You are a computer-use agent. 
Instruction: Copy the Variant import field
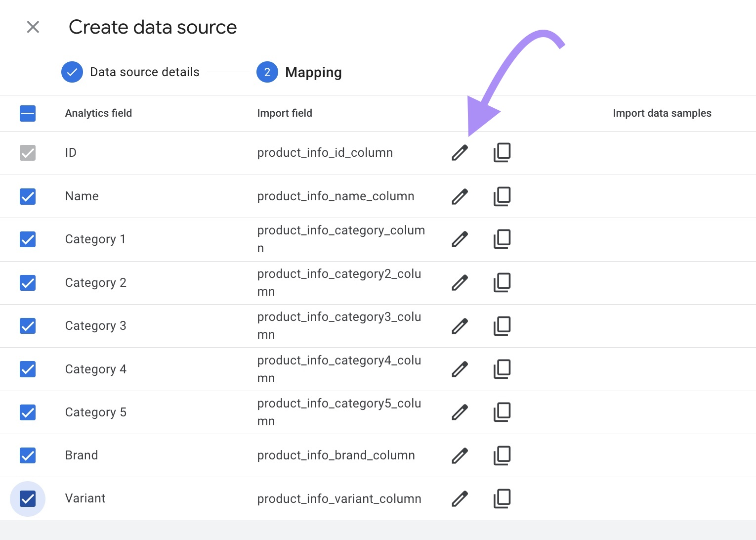click(x=502, y=498)
